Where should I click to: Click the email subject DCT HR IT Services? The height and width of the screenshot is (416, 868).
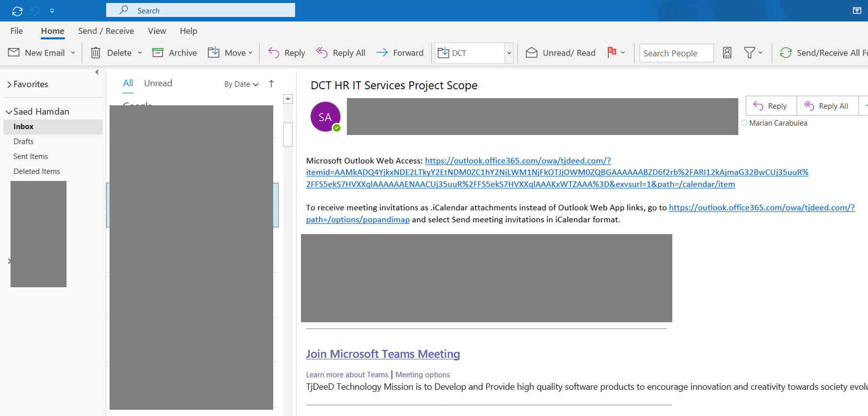coord(394,85)
